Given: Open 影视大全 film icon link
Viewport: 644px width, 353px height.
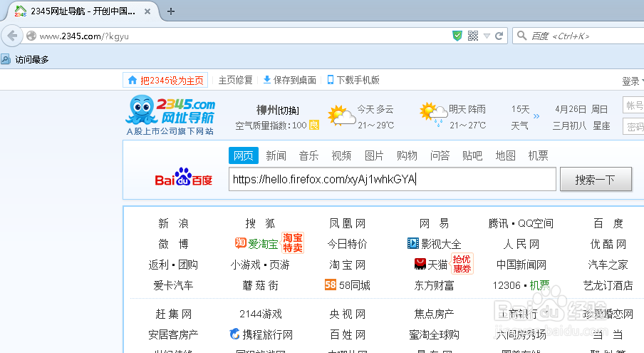Looking at the screenshot, I should pyautogui.click(x=434, y=244).
